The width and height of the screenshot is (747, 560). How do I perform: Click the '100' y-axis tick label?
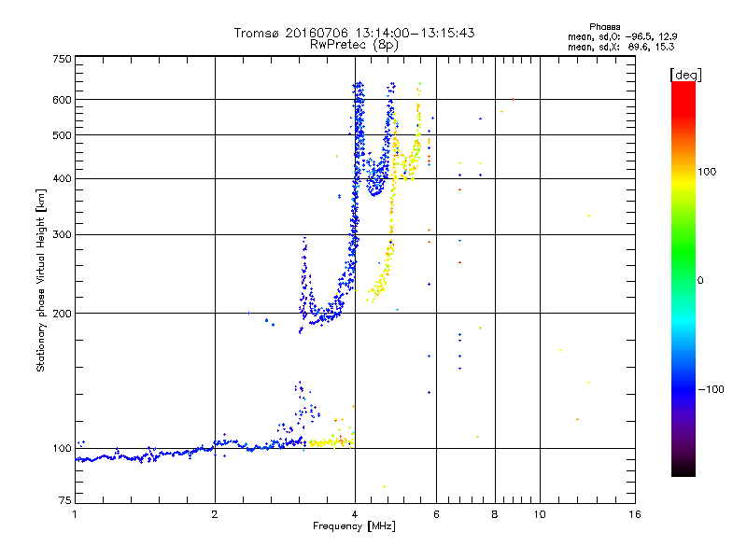click(x=63, y=448)
